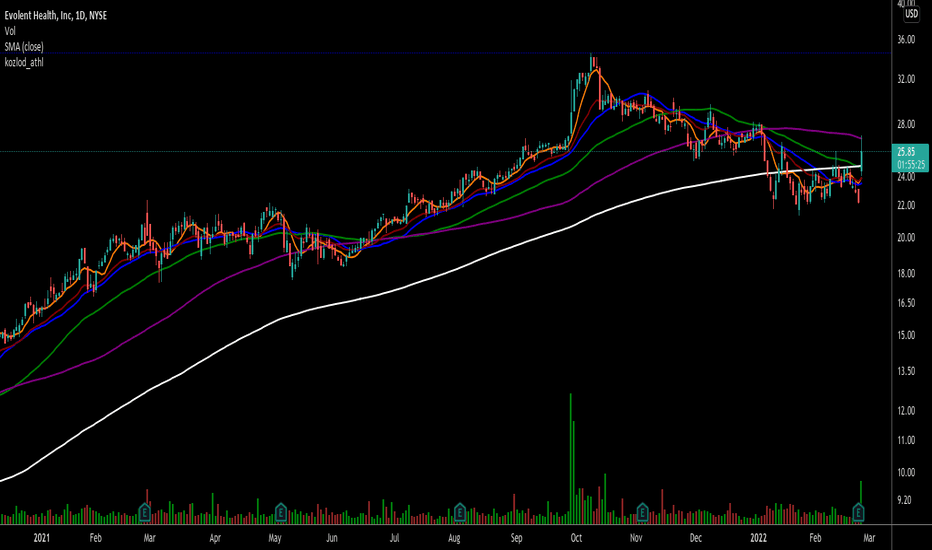Click the earnings marker near March 2022

pyautogui.click(x=858, y=511)
